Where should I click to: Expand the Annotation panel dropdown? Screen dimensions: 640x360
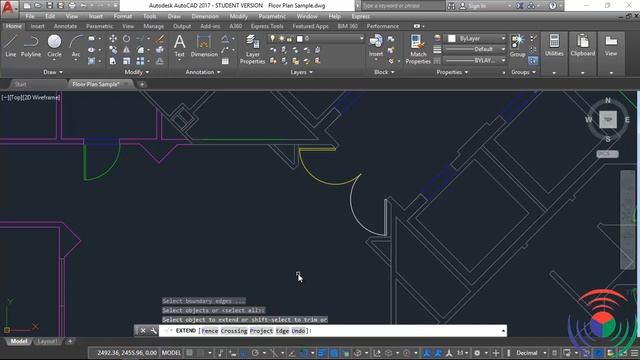tap(203, 72)
